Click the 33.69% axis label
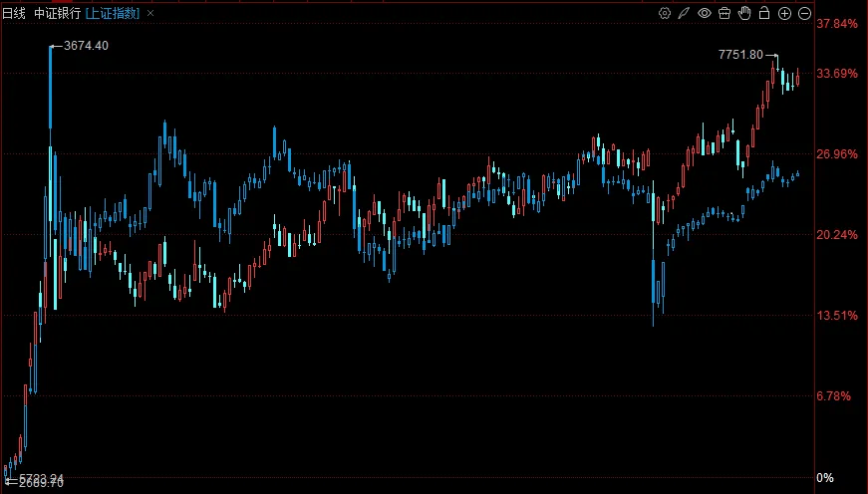 pyautogui.click(x=836, y=74)
